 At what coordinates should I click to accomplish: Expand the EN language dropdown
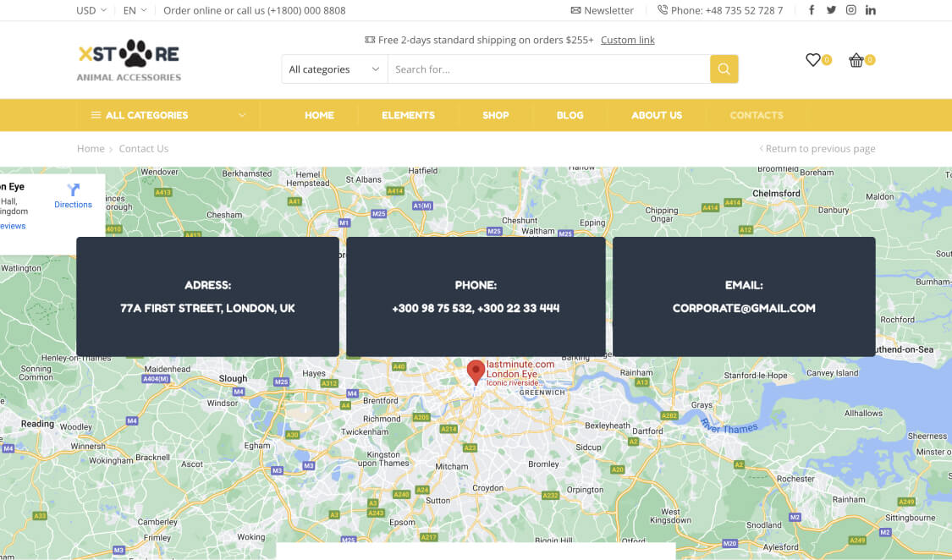135,10
